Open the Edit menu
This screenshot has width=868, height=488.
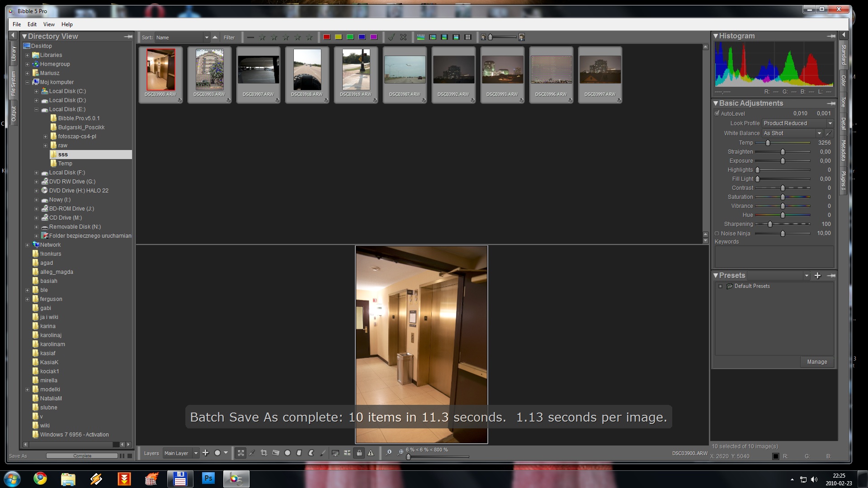(x=32, y=24)
